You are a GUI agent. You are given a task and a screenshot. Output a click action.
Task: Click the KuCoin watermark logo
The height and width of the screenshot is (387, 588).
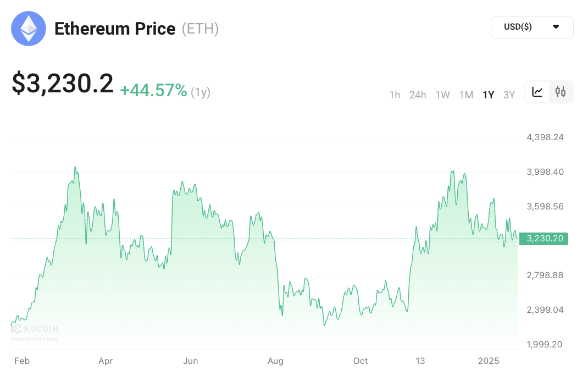click(x=35, y=330)
